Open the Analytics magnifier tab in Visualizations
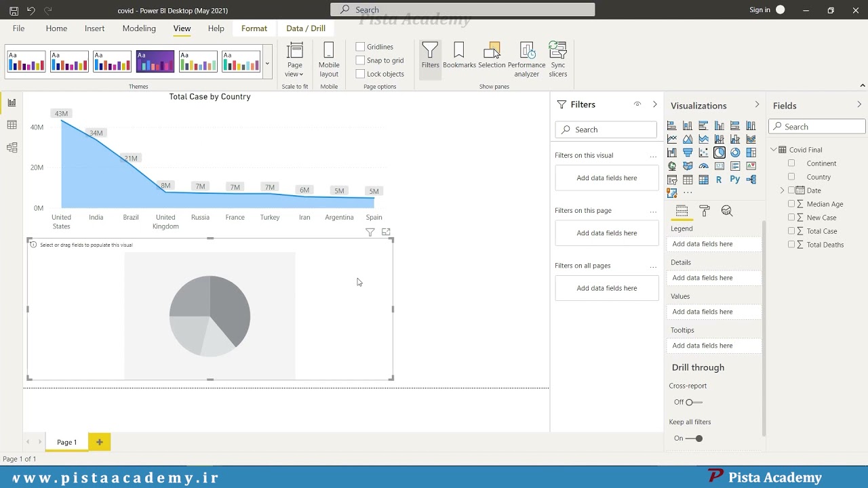 click(x=727, y=211)
